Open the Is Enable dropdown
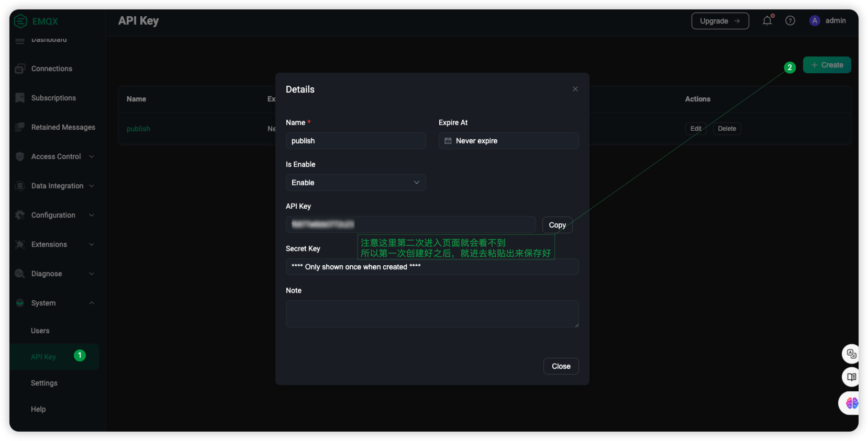 click(x=355, y=183)
